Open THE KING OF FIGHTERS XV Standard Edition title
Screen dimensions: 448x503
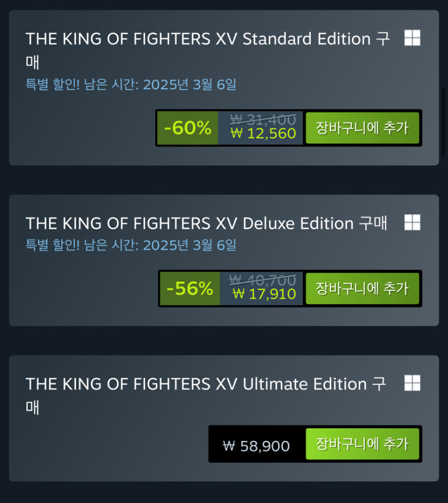tap(199, 39)
